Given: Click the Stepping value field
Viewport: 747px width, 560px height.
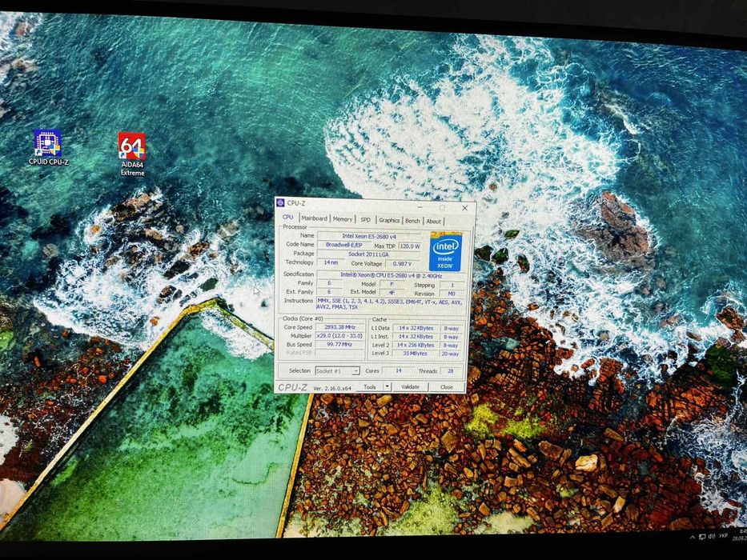Looking at the screenshot, I should pos(452,285).
